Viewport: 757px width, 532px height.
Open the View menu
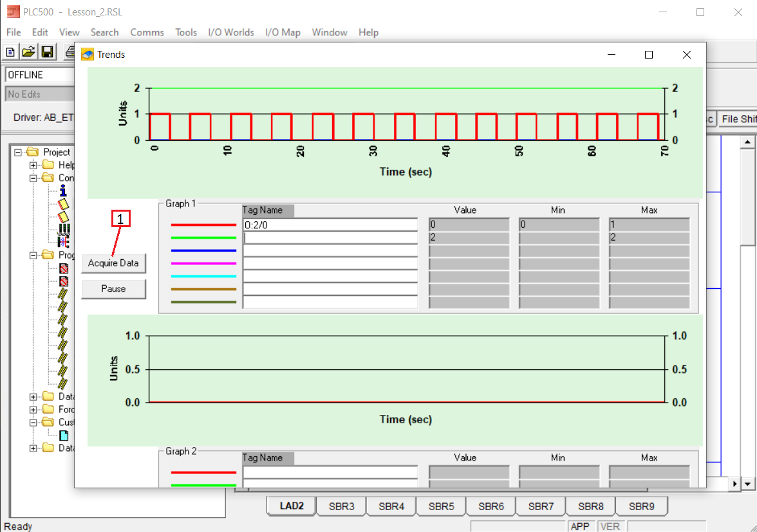69,32
